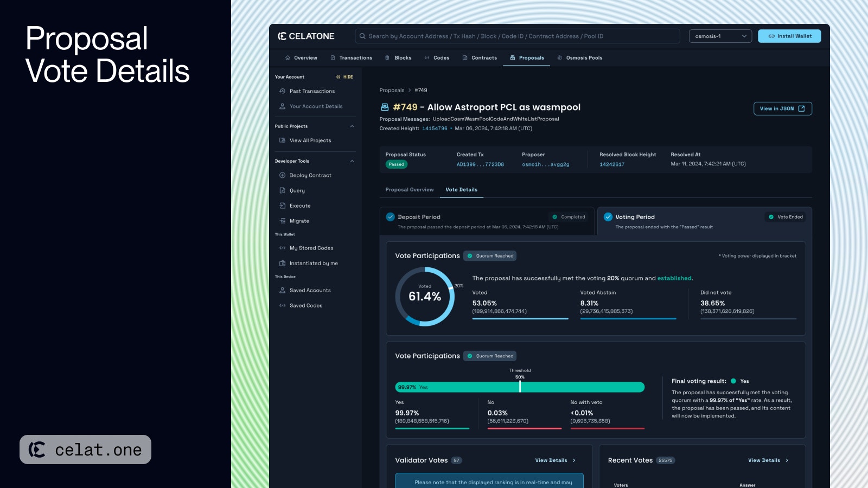868x488 pixels.
Task: Click the Query icon in sidebar
Action: click(x=282, y=190)
